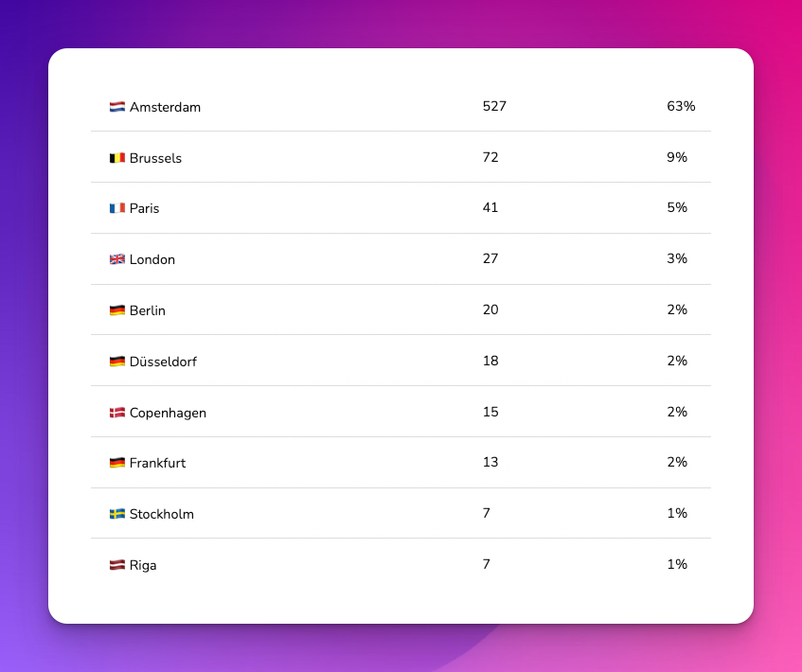Click the Netherlands flag icon beside Amsterdam
Screen dimensions: 802x672
coord(117,107)
